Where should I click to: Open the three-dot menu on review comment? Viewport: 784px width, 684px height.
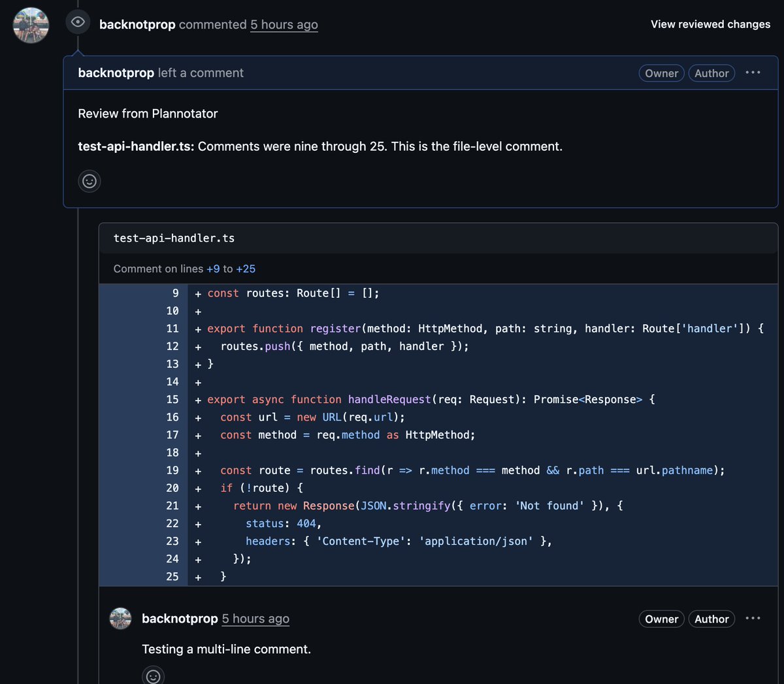tap(753, 73)
